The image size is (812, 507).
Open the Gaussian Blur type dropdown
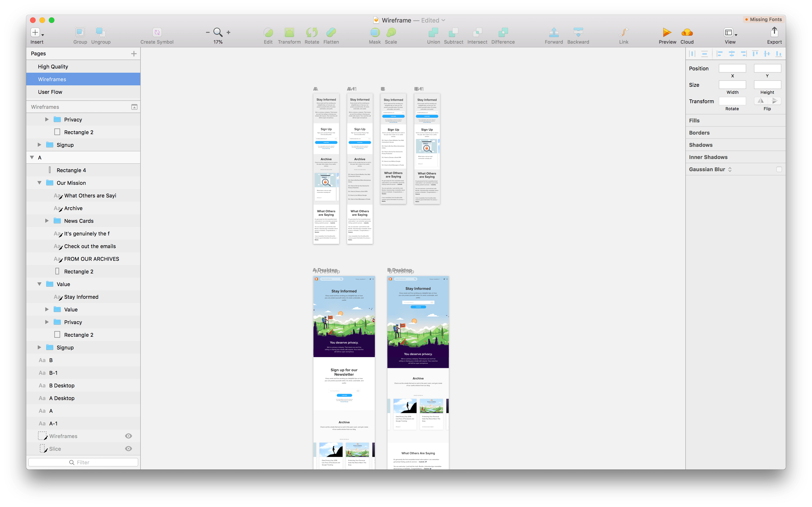[730, 170]
